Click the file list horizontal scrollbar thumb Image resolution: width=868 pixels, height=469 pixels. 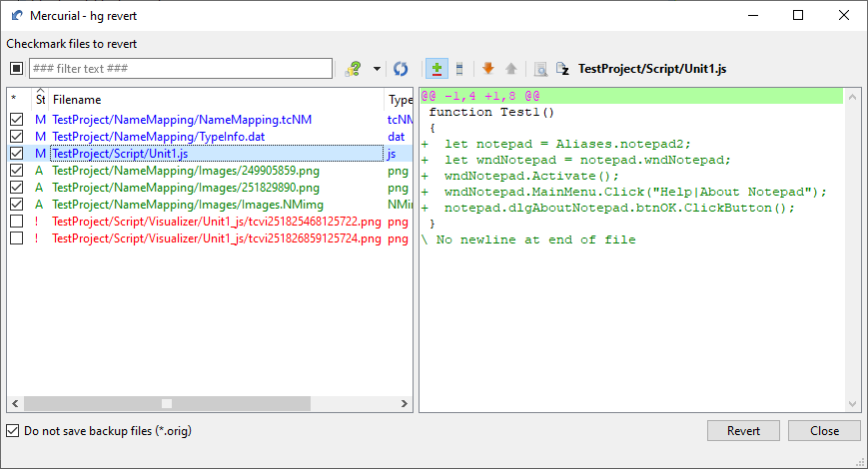pos(167,404)
